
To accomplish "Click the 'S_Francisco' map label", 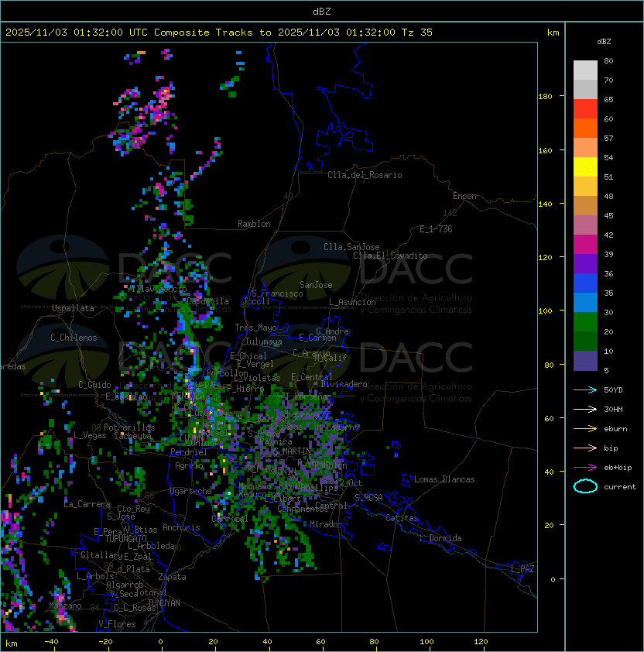I will click(x=277, y=293).
